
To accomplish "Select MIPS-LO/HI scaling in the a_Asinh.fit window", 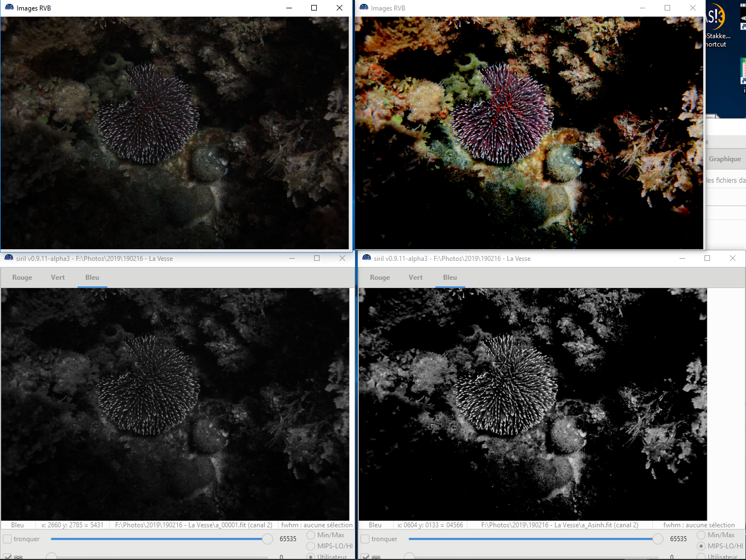I will [701, 546].
